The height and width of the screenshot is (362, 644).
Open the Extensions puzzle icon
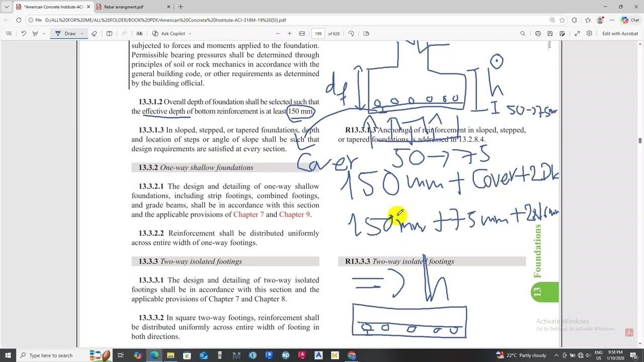(575, 20)
